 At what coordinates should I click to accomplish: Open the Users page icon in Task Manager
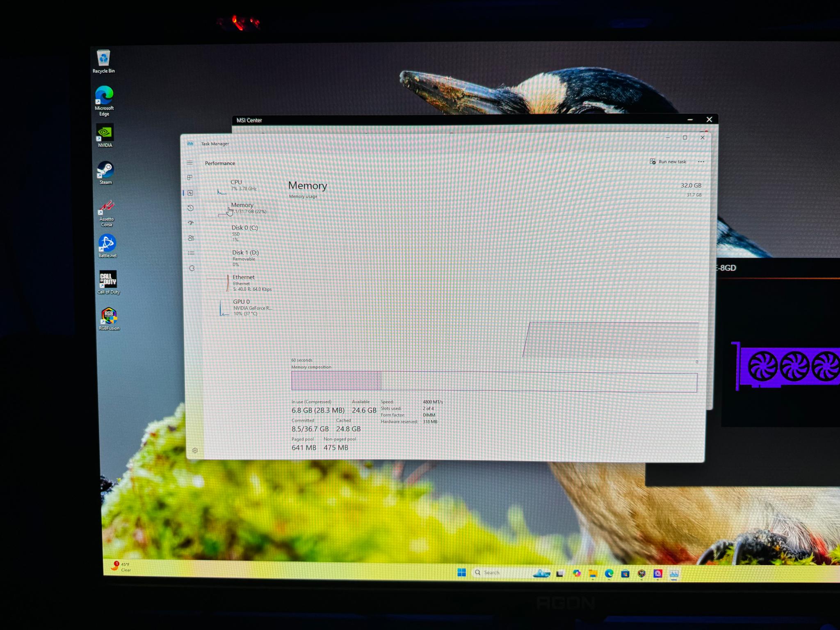point(191,238)
